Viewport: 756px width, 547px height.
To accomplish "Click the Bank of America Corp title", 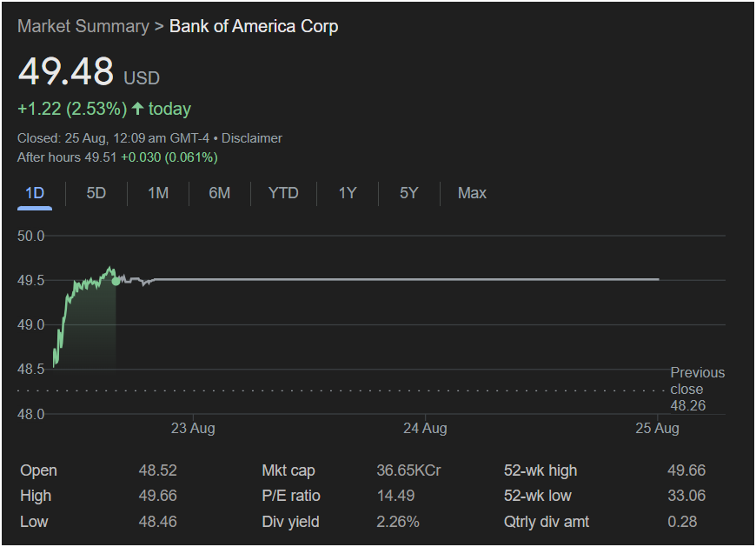I will click(x=254, y=26).
